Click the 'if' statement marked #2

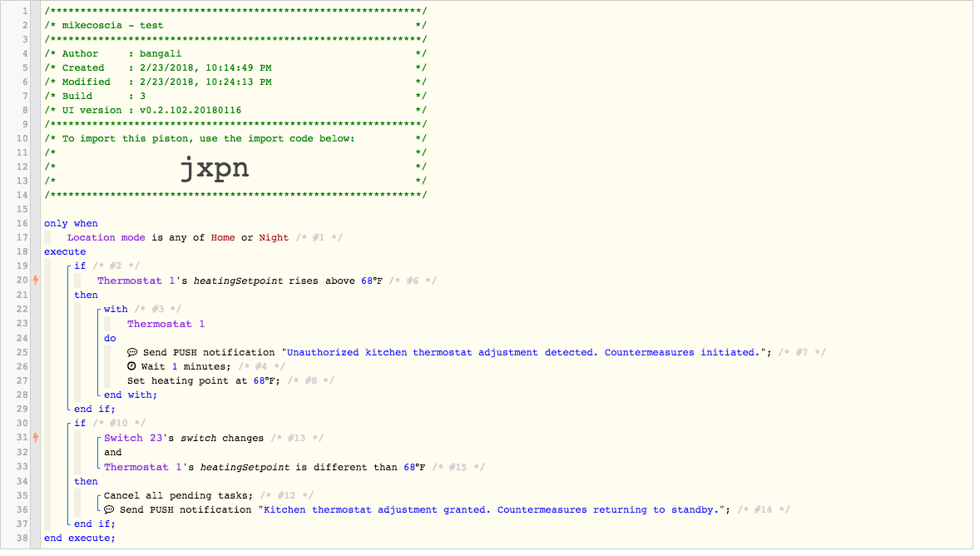(80, 266)
